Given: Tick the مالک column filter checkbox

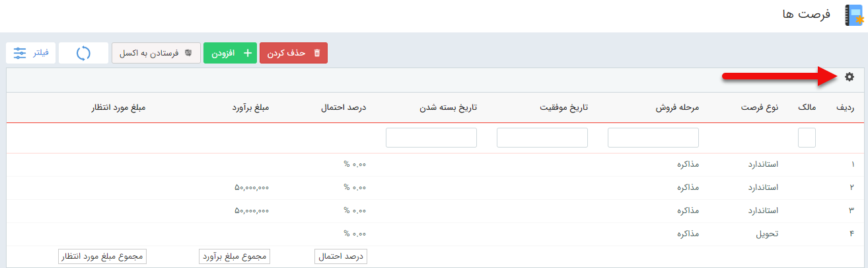Looking at the screenshot, I should pyautogui.click(x=807, y=138).
